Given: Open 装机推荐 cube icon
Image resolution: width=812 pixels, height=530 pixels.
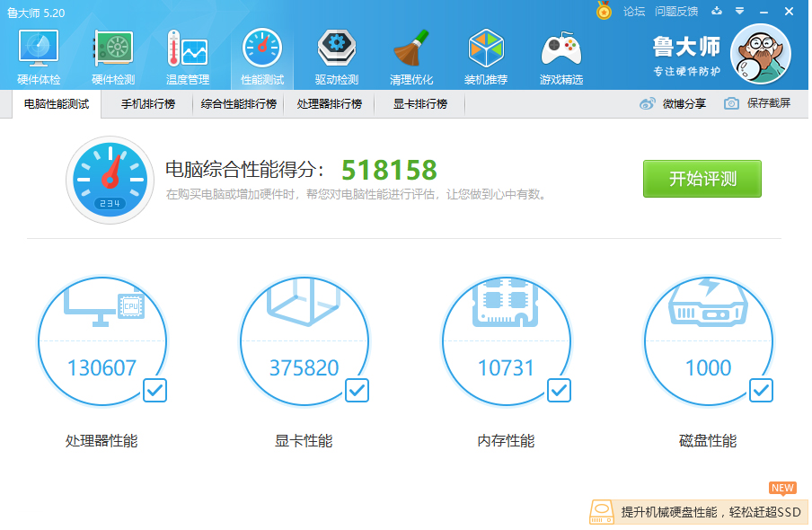Looking at the screenshot, I should (486, 57).
